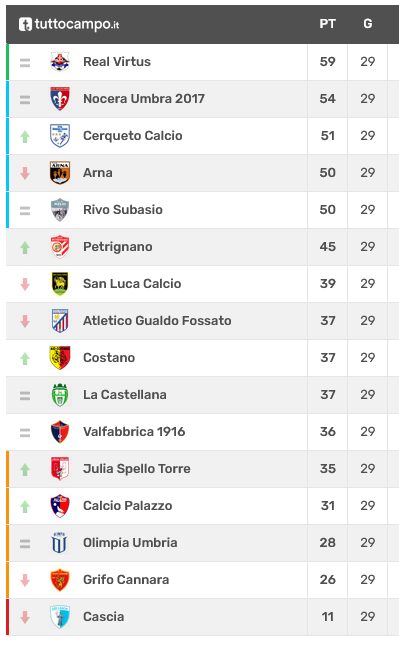Open the Valfabbrica 1916 team name

(x=134, y=432)
